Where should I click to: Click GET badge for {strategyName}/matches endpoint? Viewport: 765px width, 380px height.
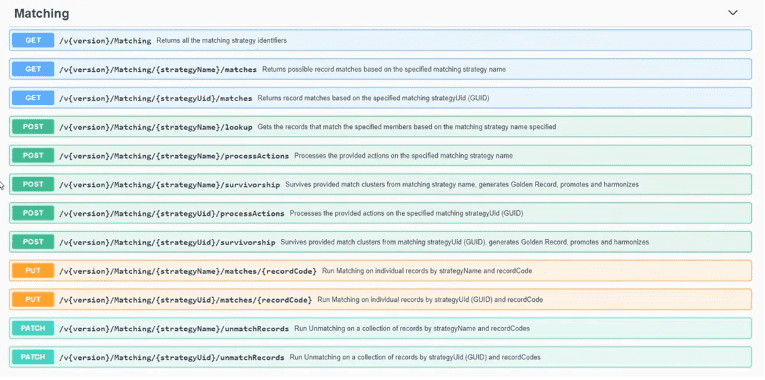[x=33, y=69]
